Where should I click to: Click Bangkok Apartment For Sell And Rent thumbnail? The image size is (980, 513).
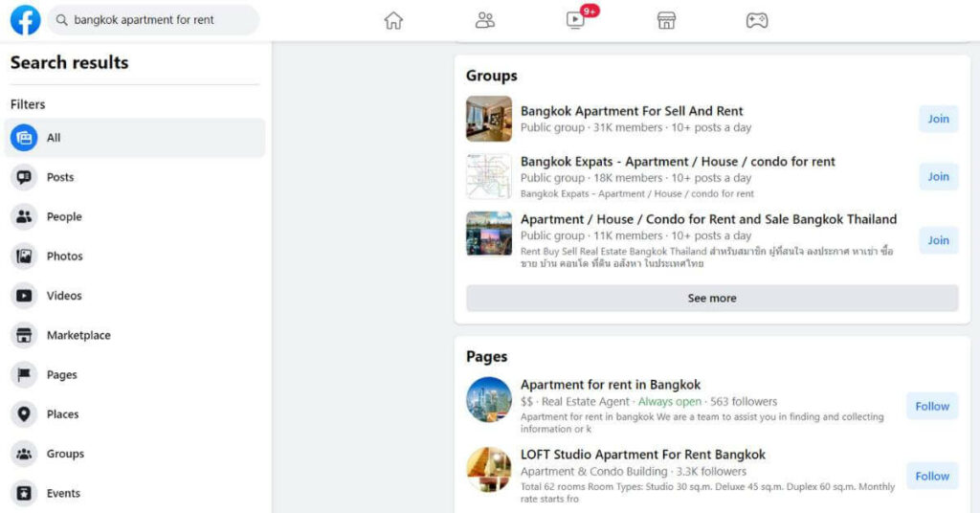pos(489,119)
